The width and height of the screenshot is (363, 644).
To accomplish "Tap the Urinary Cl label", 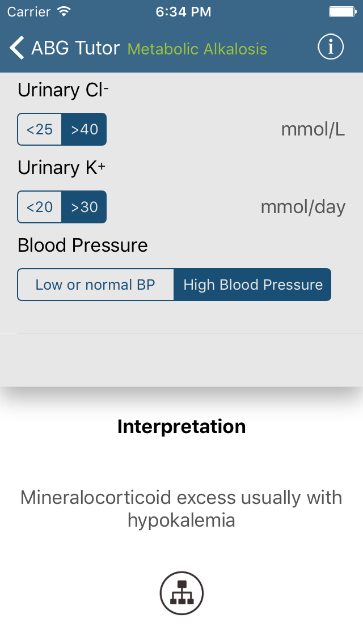I will (x=63, y=90).
